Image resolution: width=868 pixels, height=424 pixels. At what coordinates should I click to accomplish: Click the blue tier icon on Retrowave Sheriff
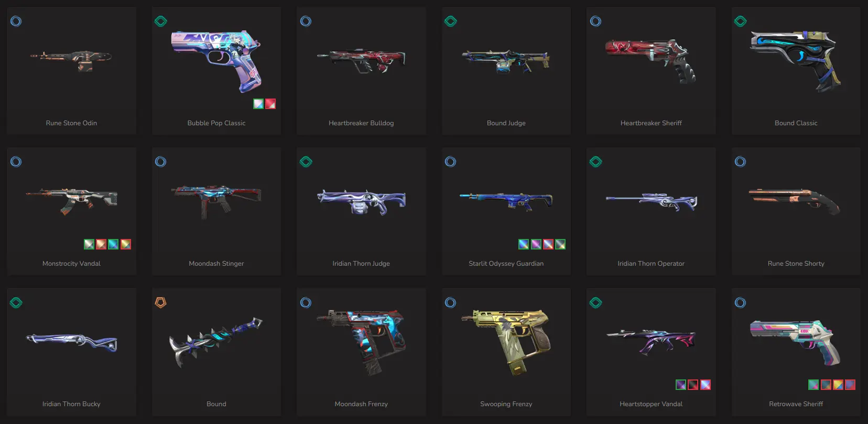coord(741,302)
